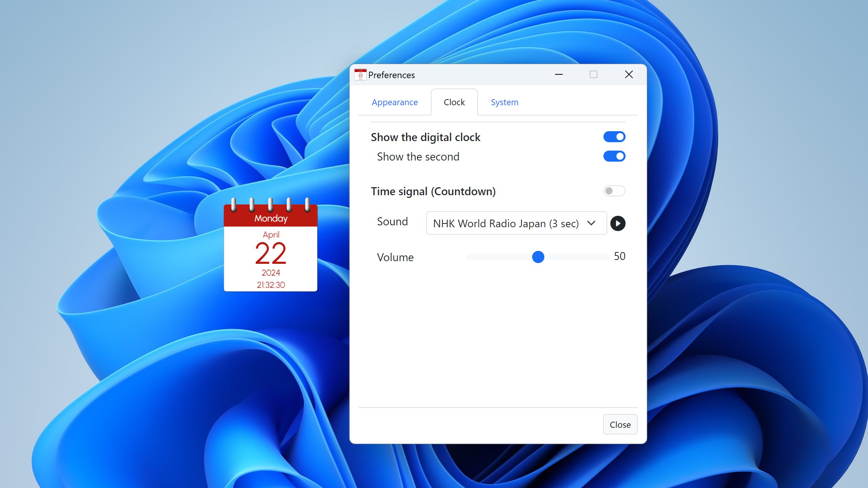Click the Volume slider handle
This screenshot has width=868, height=488.
(538, 257)
